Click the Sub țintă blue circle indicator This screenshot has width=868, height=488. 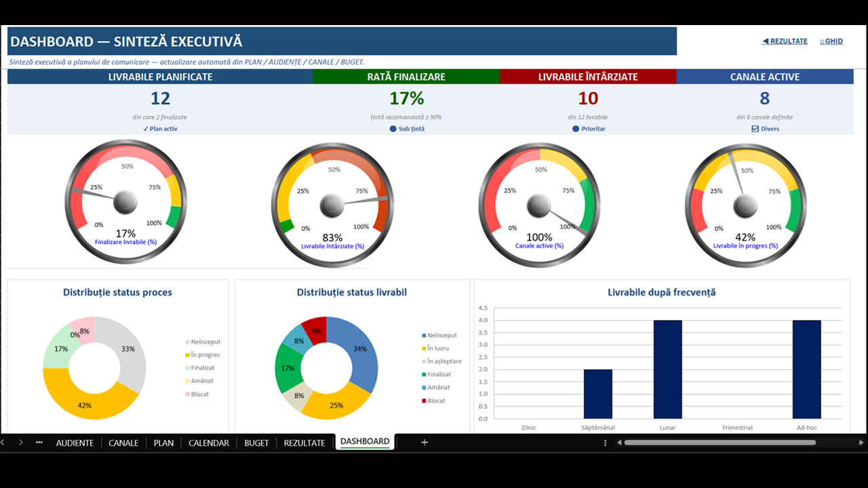pyautogui.click(x=393, y=129)
